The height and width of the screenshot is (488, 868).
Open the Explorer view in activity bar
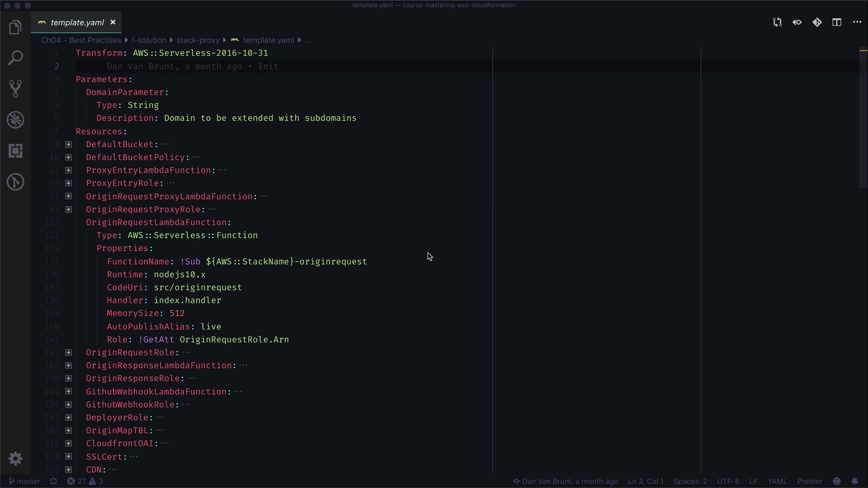[x=15, y=27]
